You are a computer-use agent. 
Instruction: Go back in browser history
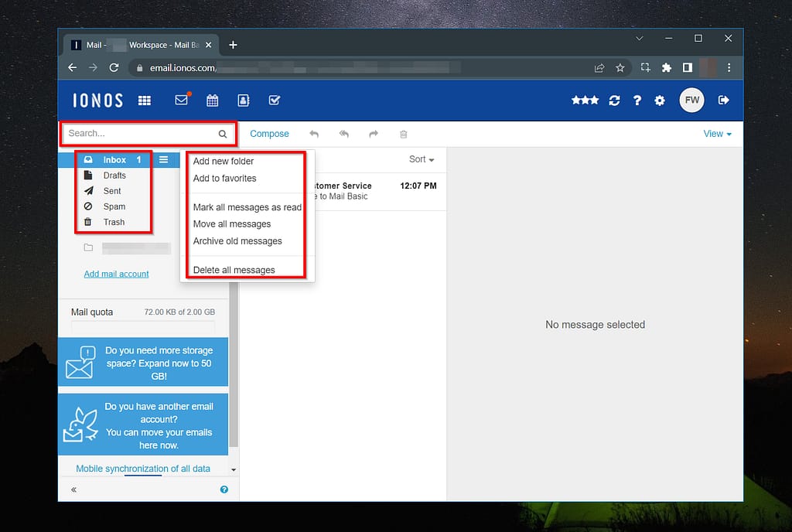pyautogui.click(x=73, y=67)
